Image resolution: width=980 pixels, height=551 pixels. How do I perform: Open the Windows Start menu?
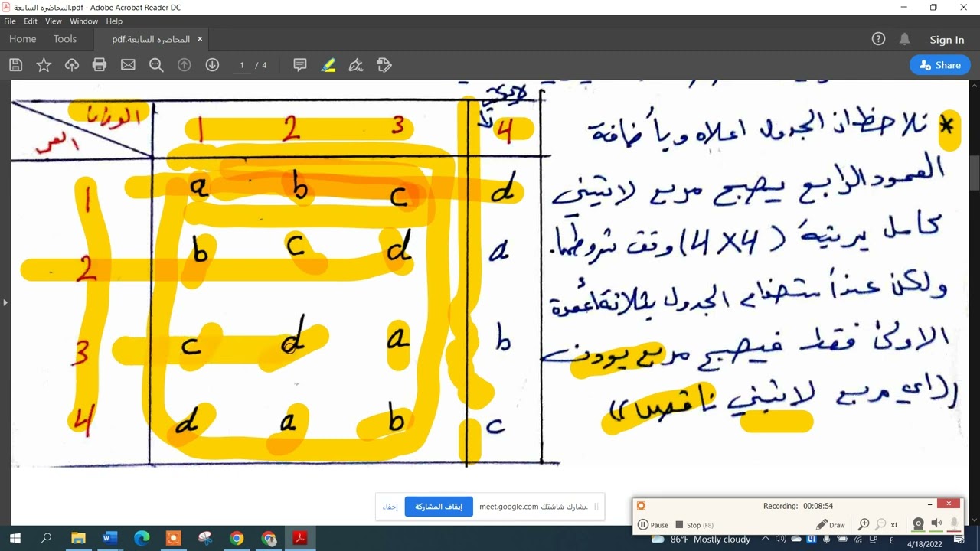pyautogui.click(x=15, y=539)
